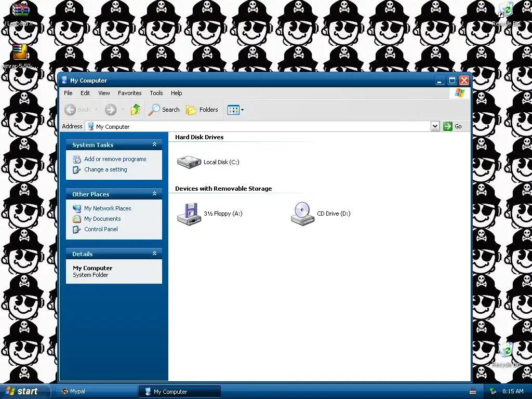Click the My Documents folder icon
The image size is (532, 399).
pos(77,219)
